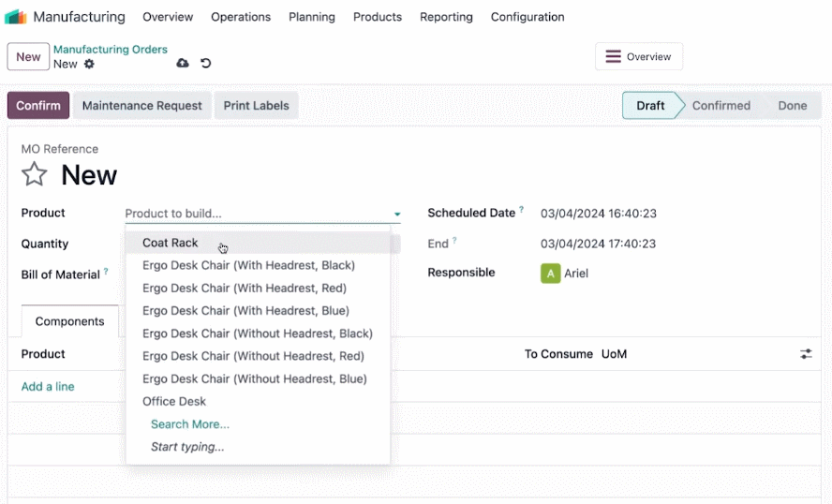Viewport: 832px width, 504px height.
Task: Click the discard changes undo icon
Action: coord(206,63)
